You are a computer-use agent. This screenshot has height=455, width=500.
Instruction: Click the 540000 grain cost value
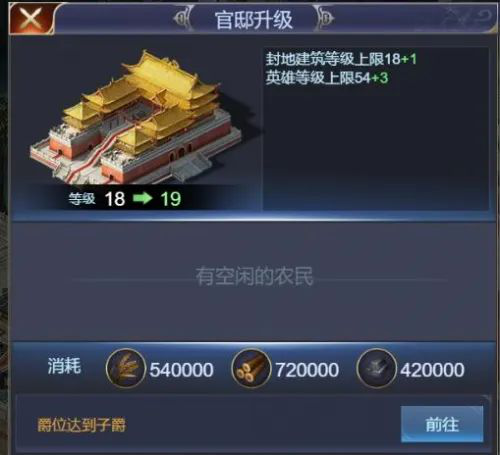pos(182,370)
